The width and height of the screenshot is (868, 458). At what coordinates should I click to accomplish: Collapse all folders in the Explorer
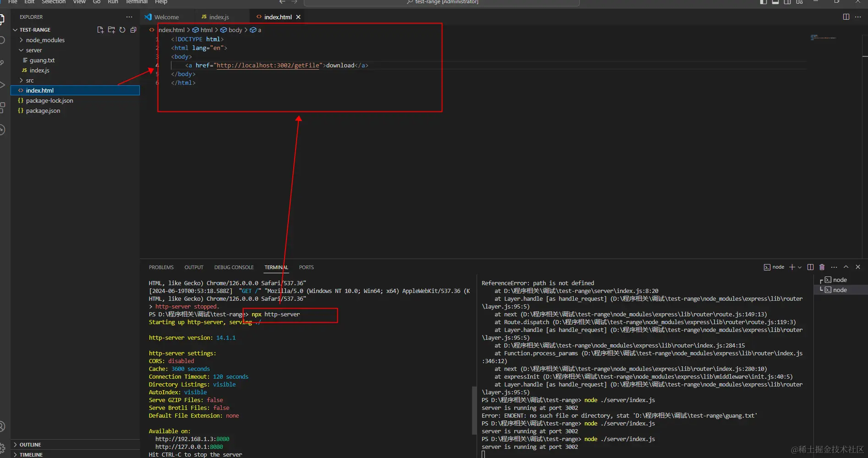133,30
